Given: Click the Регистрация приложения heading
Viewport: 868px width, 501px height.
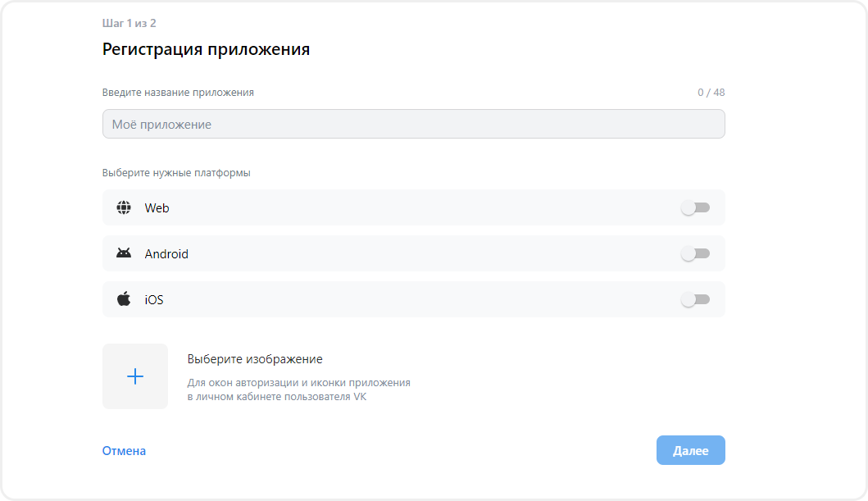Looking at the screenshot, I should (x=206, y=49).
